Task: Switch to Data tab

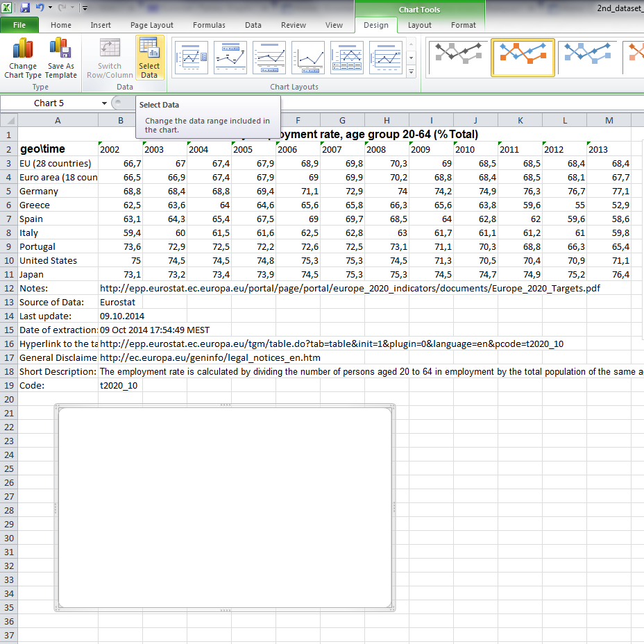Action: coord(253,25)
